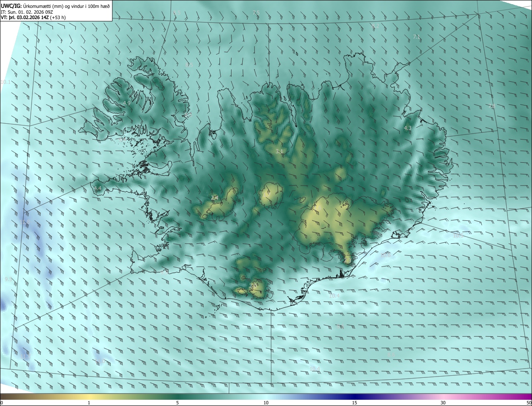Click the 7.8 value at the eastern edge
Screen dimensions: 532x406
[492, 106]
